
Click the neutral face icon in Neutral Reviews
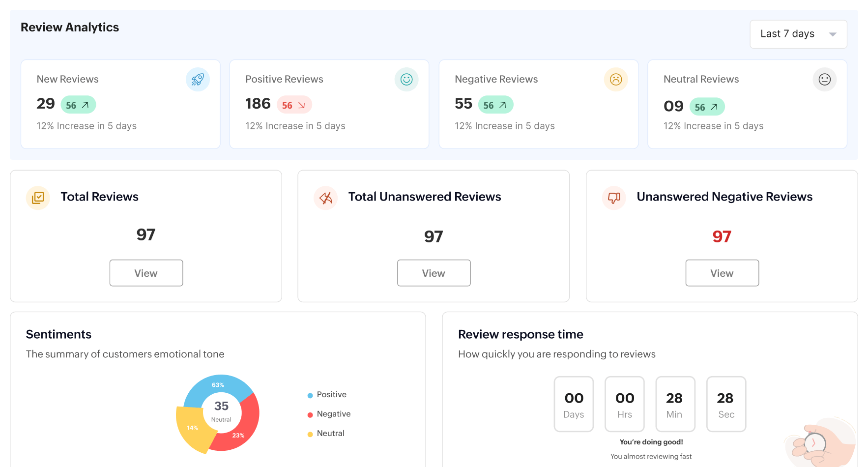(x=825, y=79)
